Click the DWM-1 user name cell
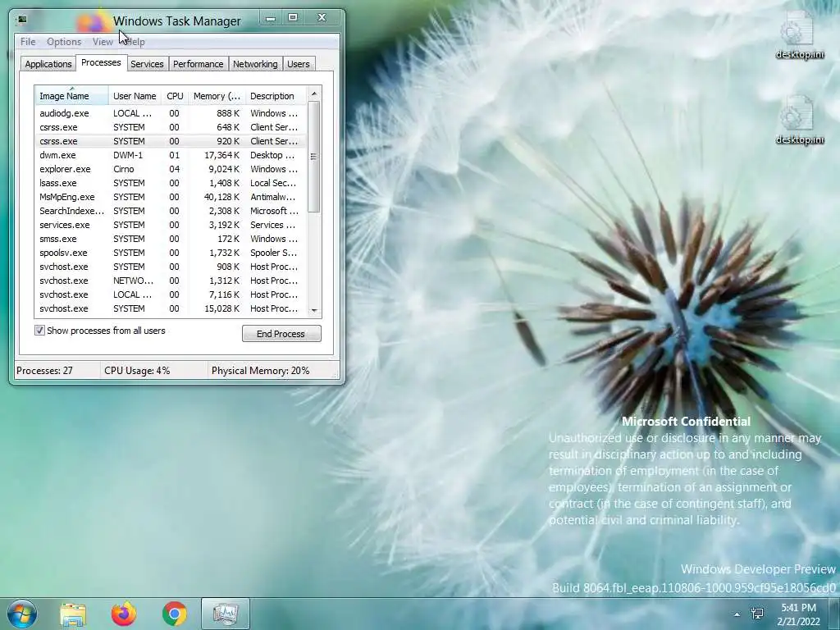The image size is (840, 630). point(128,155)
